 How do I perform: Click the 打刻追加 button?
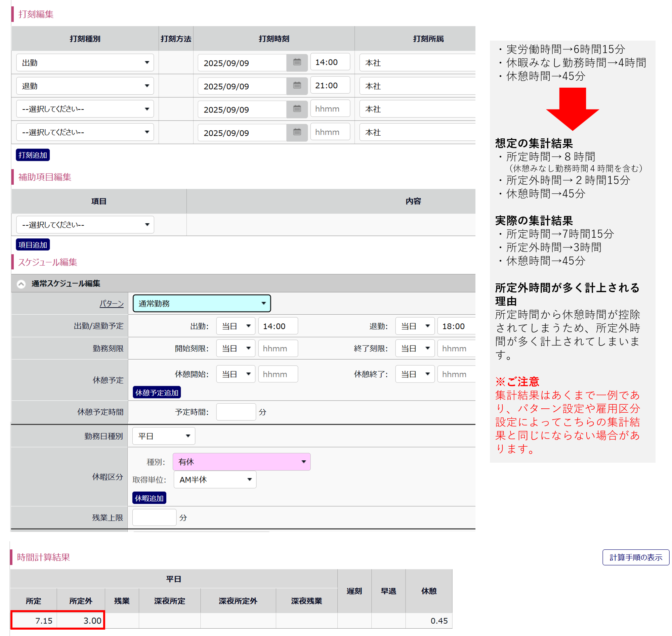[x=33, y=155]
